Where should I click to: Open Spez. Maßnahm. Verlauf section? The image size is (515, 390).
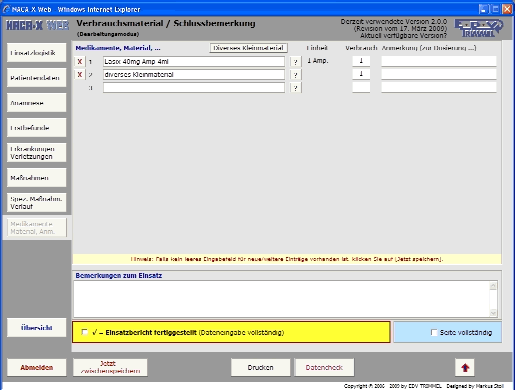click(37, 203)
